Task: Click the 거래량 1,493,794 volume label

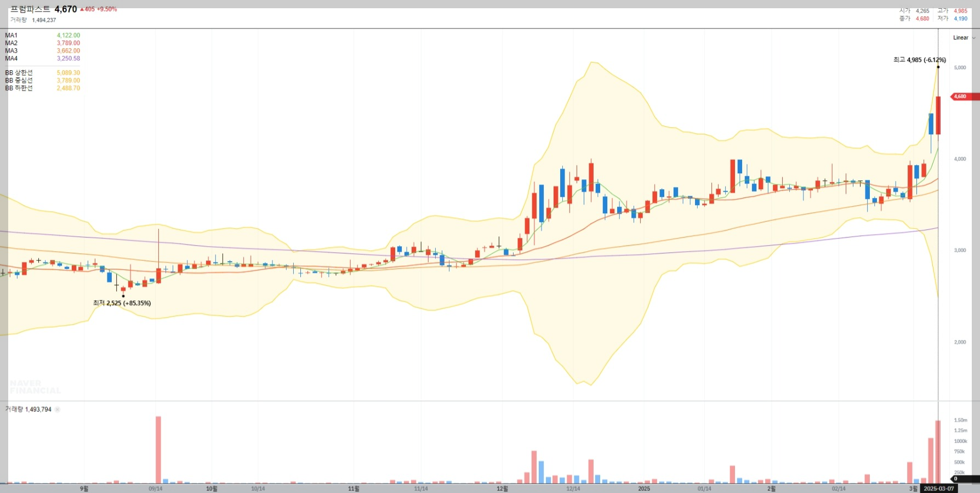Action: pos(29,409)
